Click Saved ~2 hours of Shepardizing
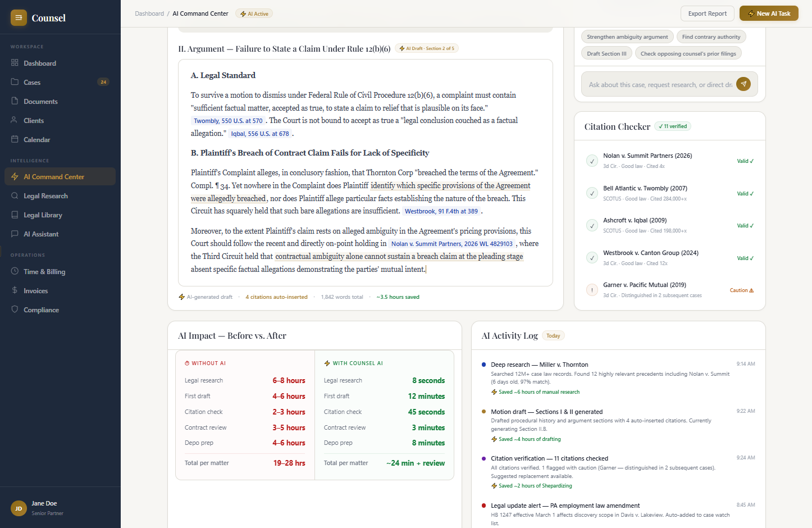This screenshot has height=528, width=812. [532, 486]
